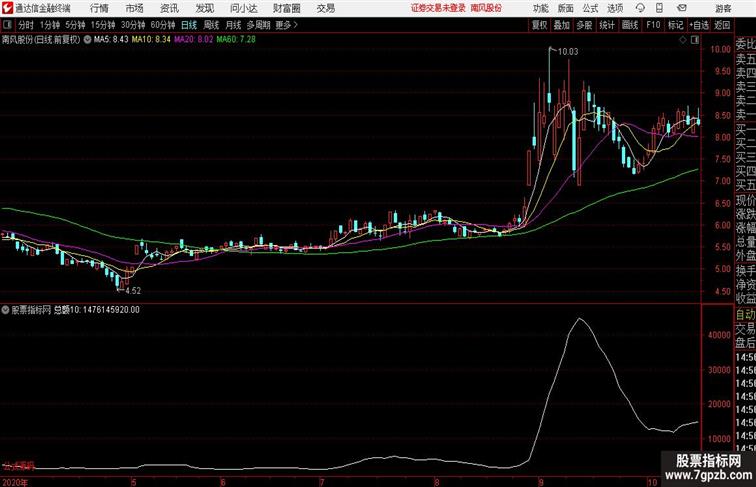Click the 南风股份 stock name in the title bar

coord(486,8)
